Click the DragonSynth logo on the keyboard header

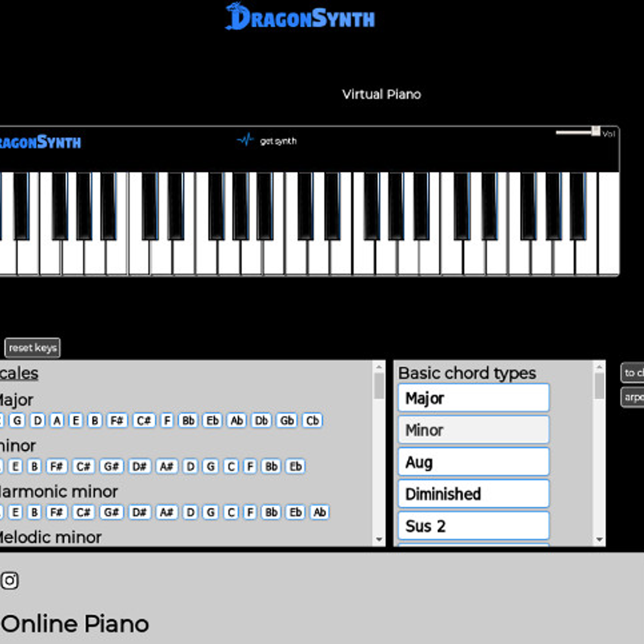coord(40,143)
